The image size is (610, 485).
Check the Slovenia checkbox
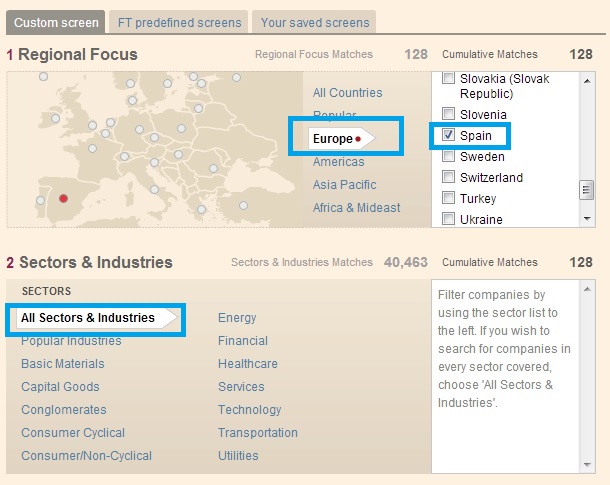coord(449,114)
